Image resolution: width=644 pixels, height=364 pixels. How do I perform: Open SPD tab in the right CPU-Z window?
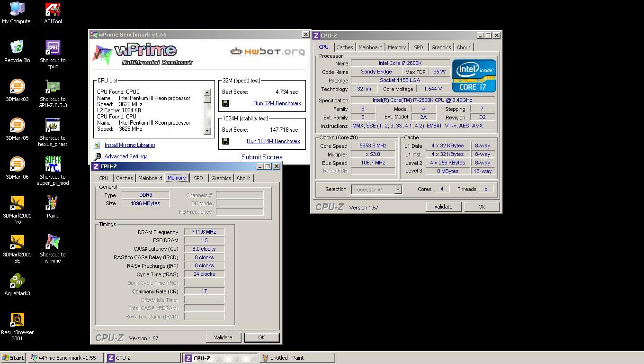(419, 47)
